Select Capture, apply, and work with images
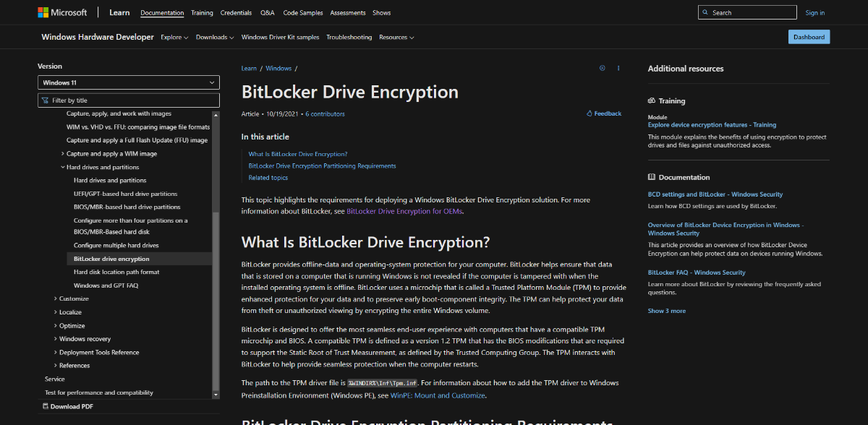This screenshot has width=868, height=425. (119, 113)
